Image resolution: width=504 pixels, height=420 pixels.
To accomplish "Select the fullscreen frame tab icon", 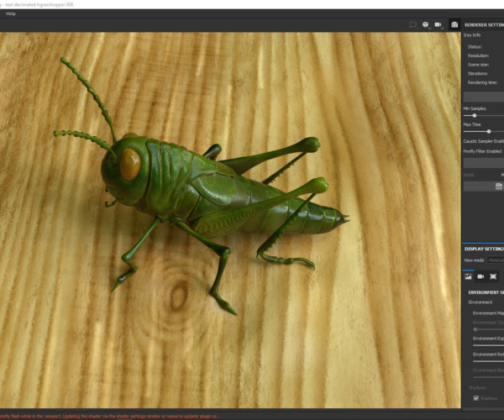I will click(493, 276).
